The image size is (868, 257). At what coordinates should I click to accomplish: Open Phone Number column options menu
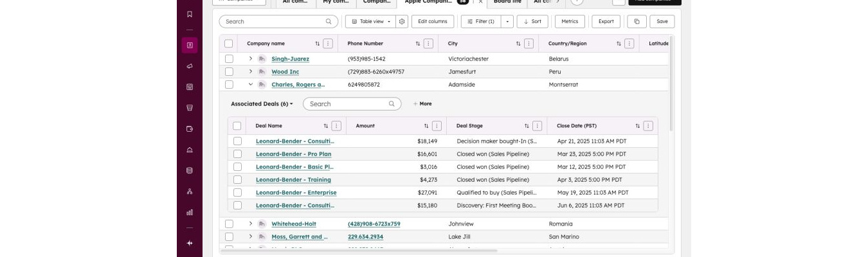coord(428,44)
